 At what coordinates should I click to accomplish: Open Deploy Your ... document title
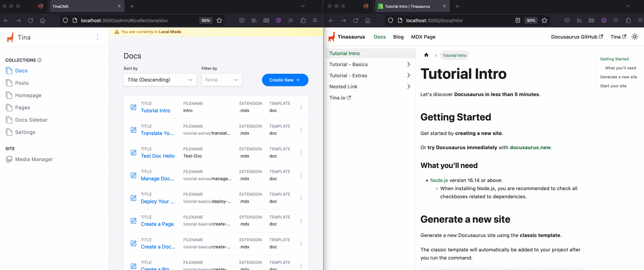[158, 201]
